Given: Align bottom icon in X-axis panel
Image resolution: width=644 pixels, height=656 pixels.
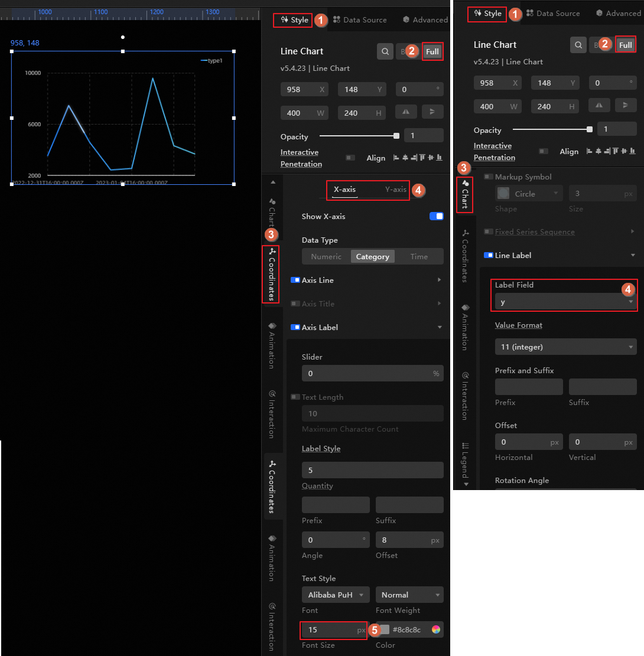Looking at the screenshot, I should (439, 158).
